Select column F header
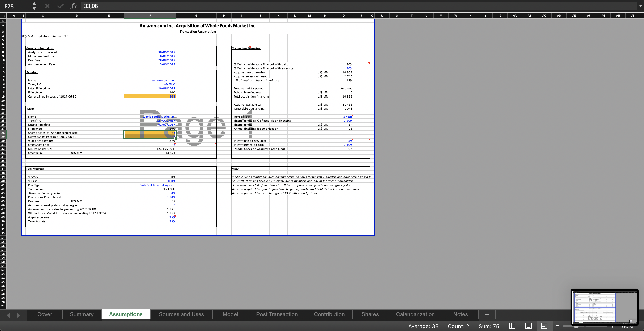Image resolution: width=644 pixels, height=331 pixels. click(x=150, y=15)
